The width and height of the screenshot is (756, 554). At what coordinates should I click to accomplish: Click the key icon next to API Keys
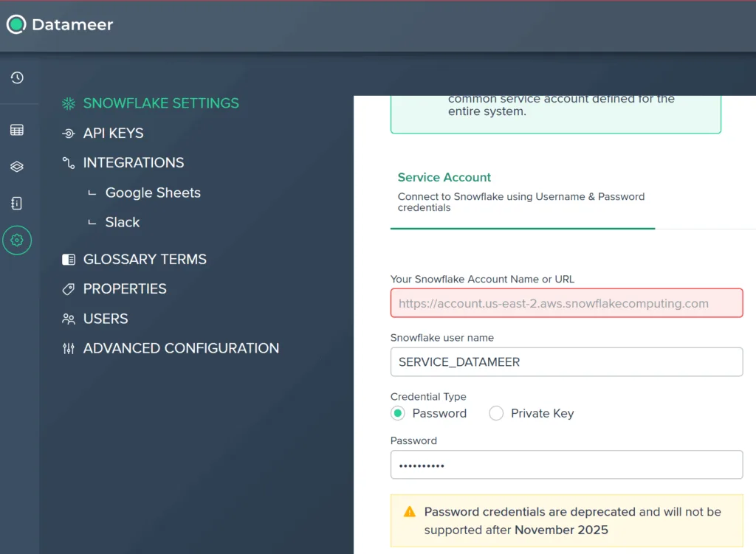tap(69, 134)
